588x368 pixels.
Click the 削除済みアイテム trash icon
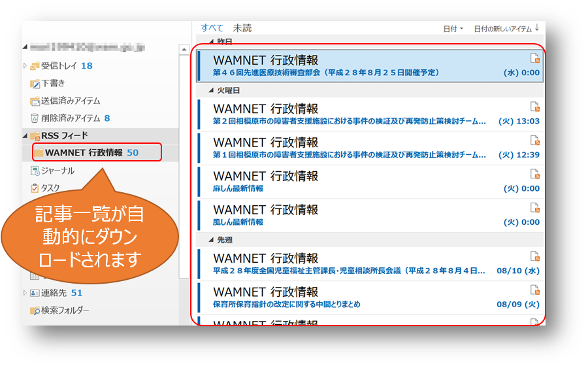point(35,118)
